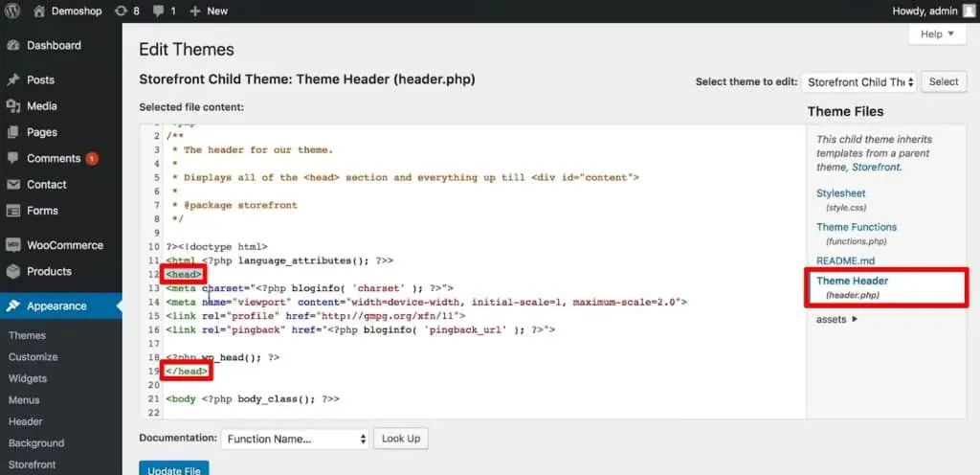
Task: Click the Comments pending count badge
Action: [92, 159]
